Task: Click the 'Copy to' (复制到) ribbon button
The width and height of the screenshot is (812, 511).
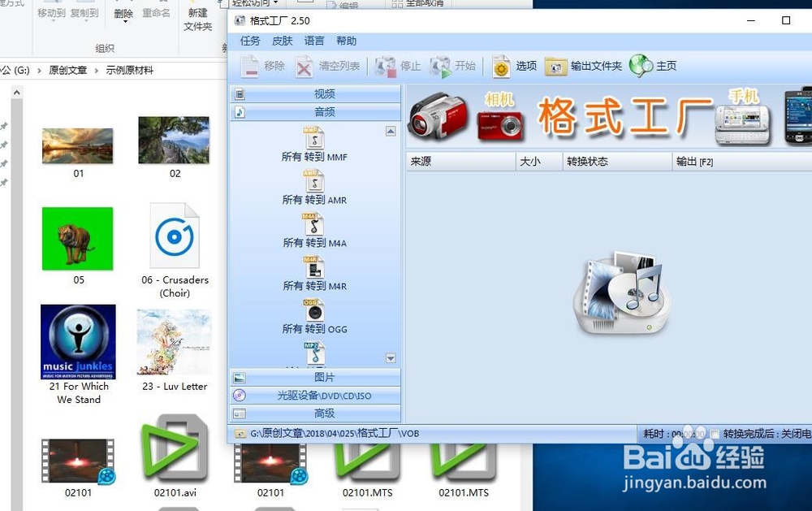Action: [x=84, y=14]
